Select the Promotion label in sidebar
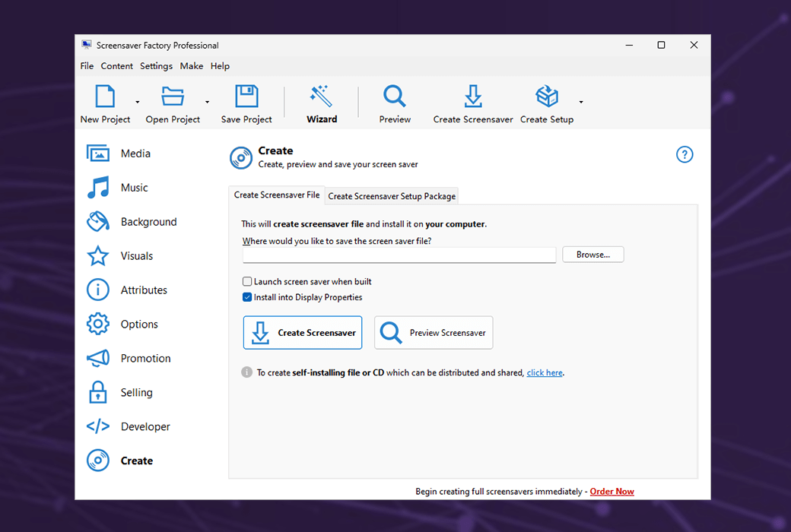 click(146, 358)
